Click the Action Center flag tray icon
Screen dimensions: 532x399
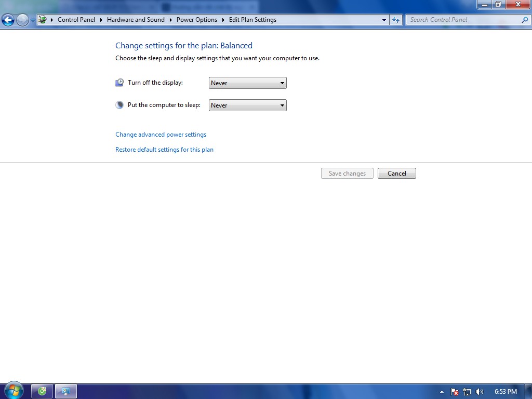pyautogui.click(x=455, y=392)
